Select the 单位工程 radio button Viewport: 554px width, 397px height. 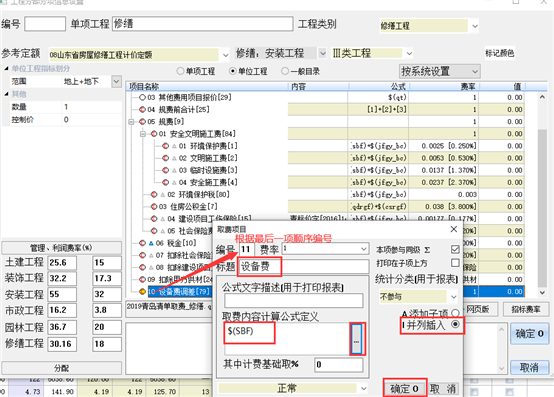click(x=232, y=71)
